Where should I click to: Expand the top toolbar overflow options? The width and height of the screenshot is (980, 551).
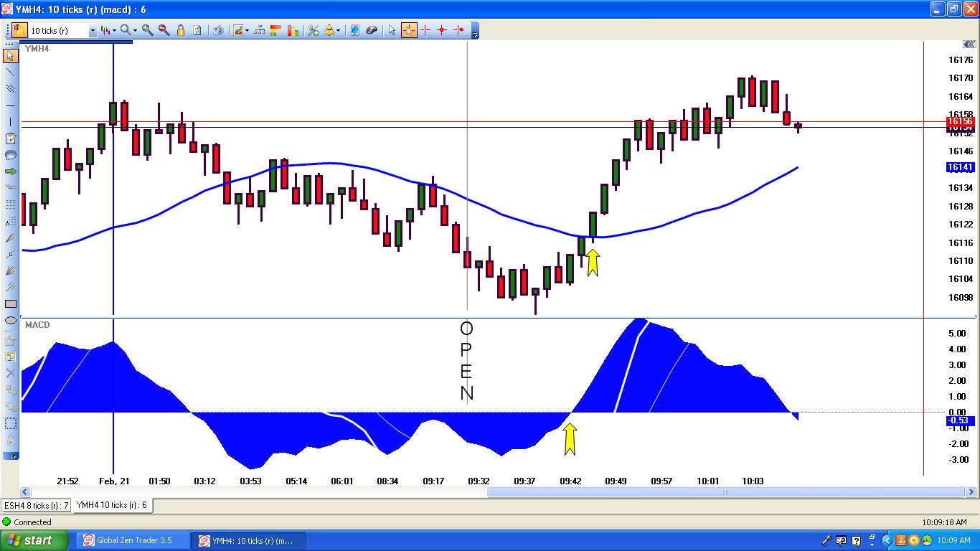click(x=475, y=30)
